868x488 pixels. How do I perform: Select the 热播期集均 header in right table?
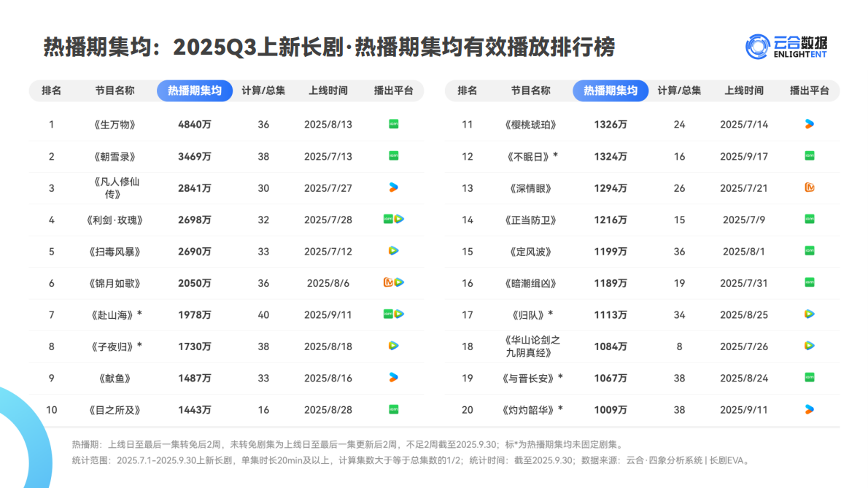(x=610, y=90)
